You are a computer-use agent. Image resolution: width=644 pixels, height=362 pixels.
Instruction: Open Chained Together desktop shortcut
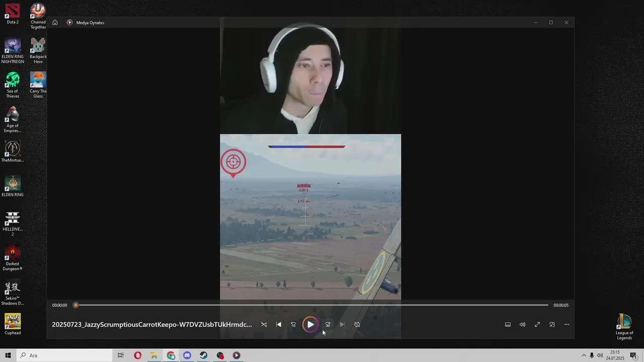click(x=38, y=16)
